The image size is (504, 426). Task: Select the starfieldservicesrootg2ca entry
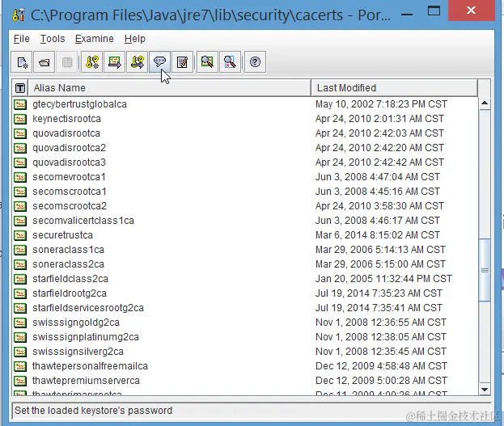point(88,308)
